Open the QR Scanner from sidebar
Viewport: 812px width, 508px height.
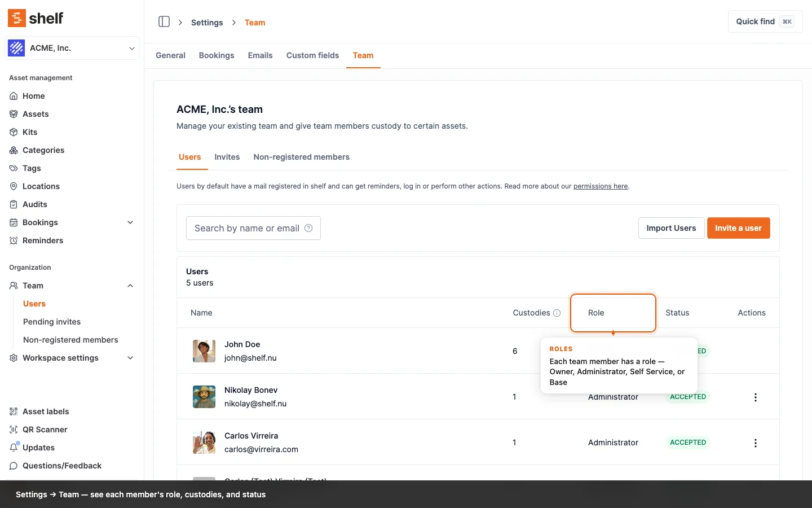point(45,430)
